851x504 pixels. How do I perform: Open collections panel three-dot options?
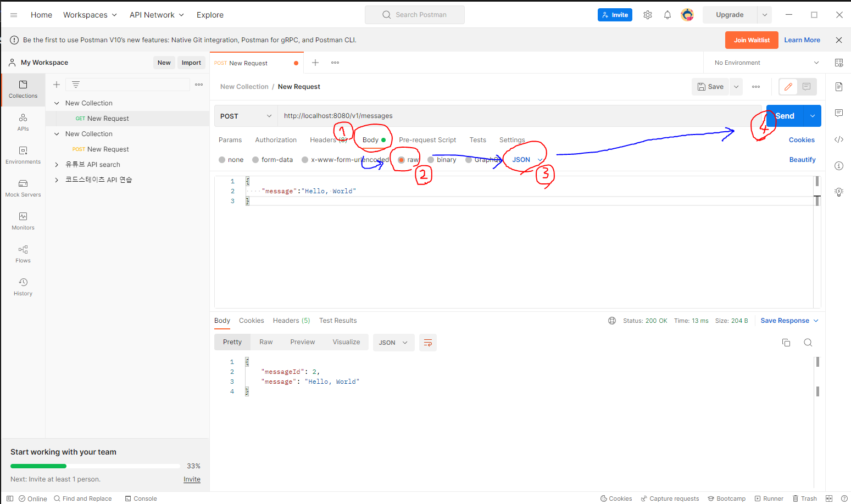(x=199, y=85)
